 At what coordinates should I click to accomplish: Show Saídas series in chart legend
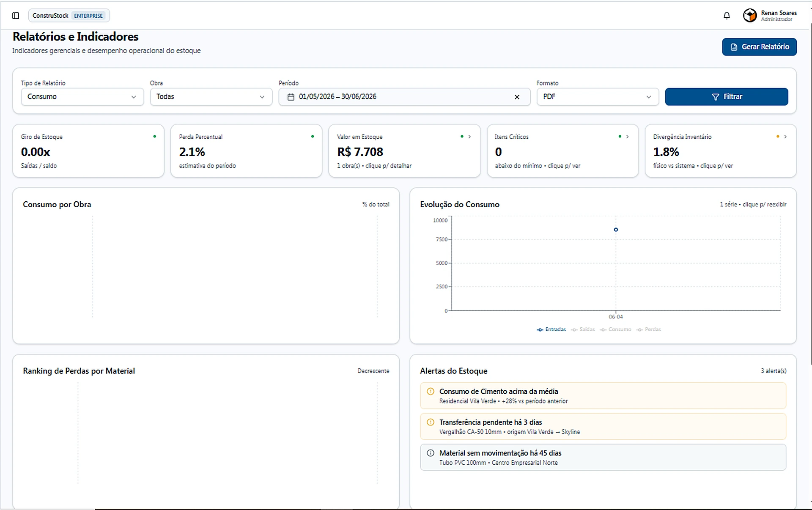[583, 329]
